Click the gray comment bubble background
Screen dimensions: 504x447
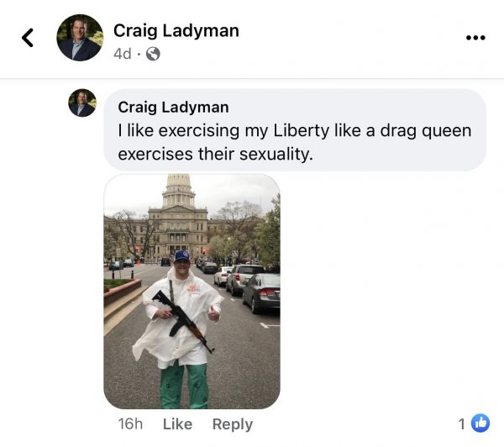295,130
